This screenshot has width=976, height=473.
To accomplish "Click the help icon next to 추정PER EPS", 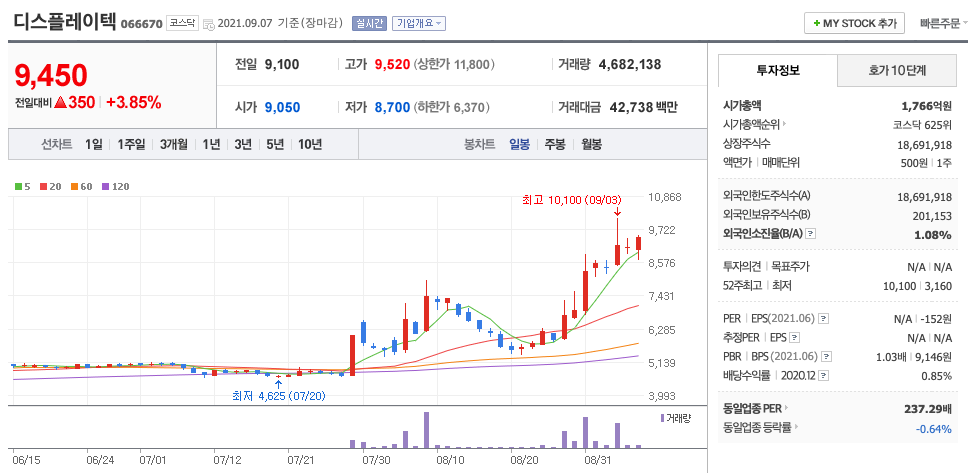I will pyautogui.click(x=794, y=338).
